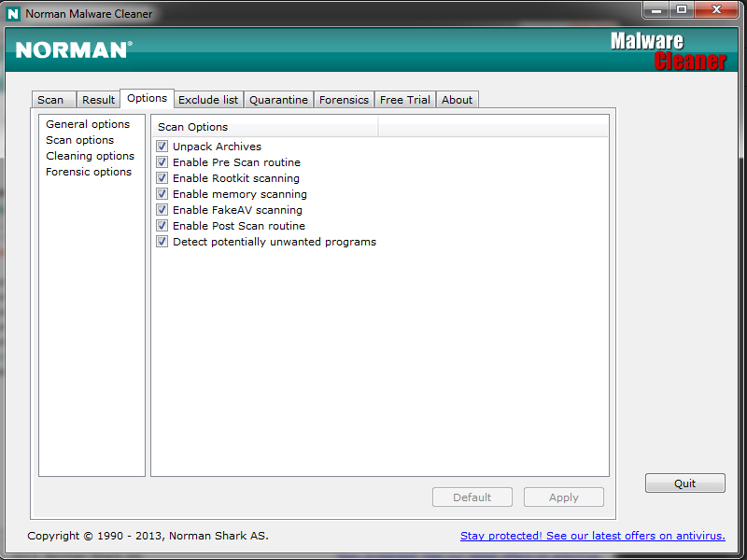Image resolution: width=747 pixels, height=560 pixels.
Task: Uncheck Enable FakeAV scanning
Action: tap(162, 210)
